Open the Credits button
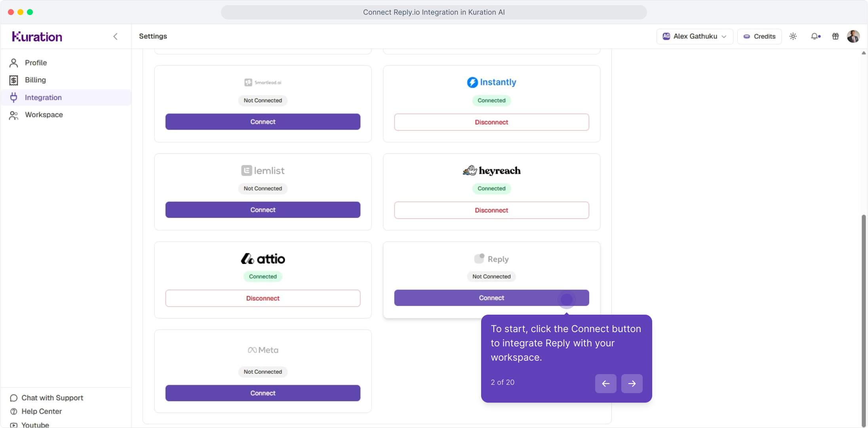This screenshot has height=428, width=868. point(759,36)
